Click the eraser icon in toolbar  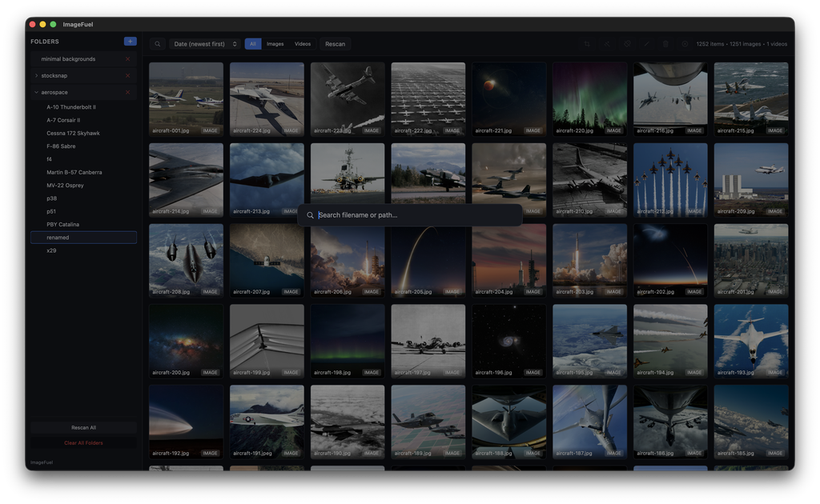coord(626,44)
